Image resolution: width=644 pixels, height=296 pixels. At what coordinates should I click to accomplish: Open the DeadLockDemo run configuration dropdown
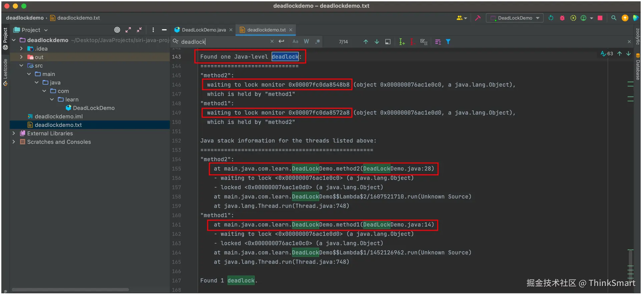pyautogui.click(x=515, y=18)
